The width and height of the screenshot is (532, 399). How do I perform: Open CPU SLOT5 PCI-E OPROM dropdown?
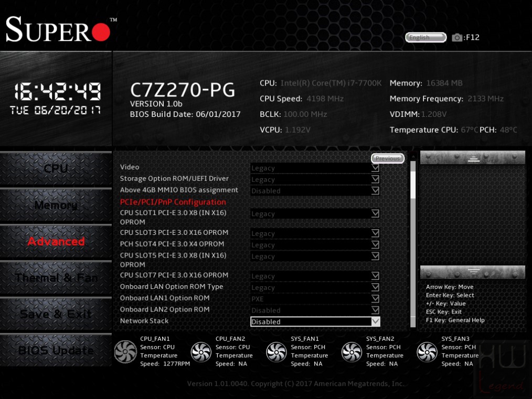(315, 256)
